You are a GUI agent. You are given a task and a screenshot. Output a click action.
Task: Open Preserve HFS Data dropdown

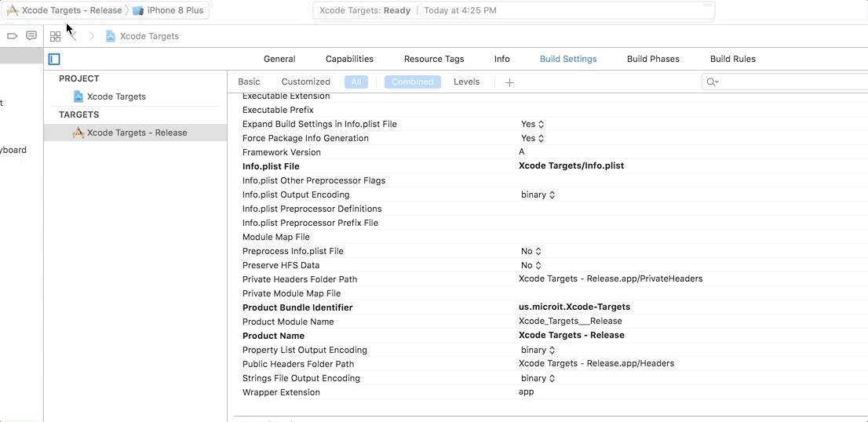coord(532,265)
